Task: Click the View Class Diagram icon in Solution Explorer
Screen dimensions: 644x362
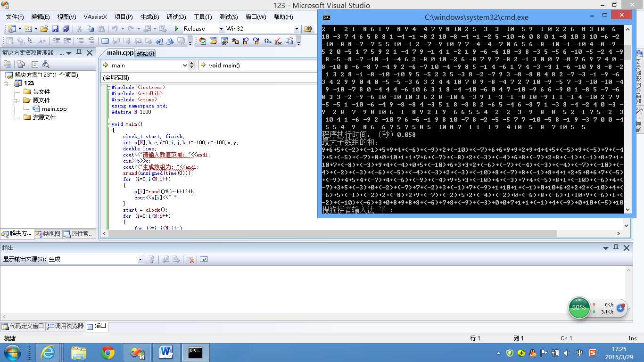Action: coord(46,64)
